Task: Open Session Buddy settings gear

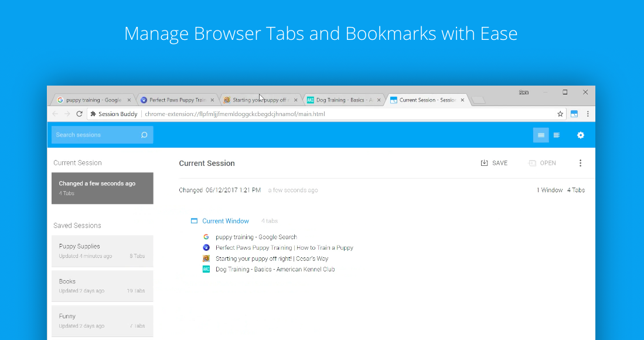Action: pos(580,135)
